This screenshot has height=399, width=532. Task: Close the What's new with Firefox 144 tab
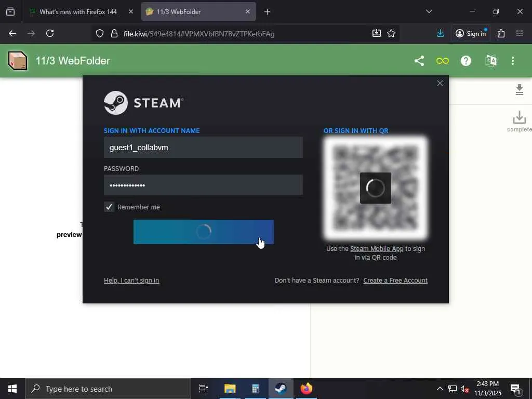pos(131,11)
